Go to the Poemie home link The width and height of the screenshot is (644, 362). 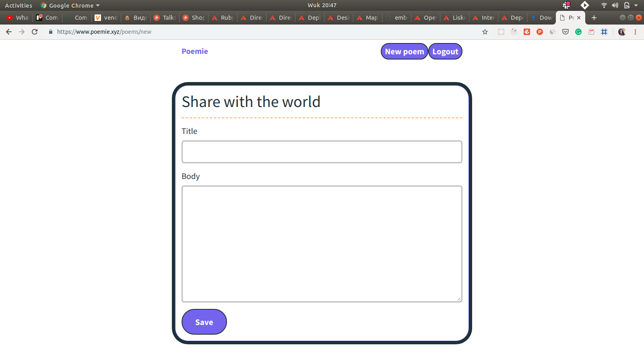pos(195,51)
